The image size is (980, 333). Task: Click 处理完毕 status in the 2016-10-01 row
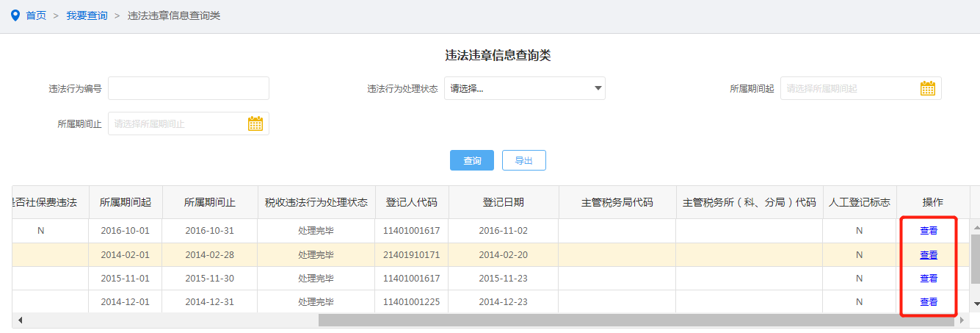click(316, 231)
